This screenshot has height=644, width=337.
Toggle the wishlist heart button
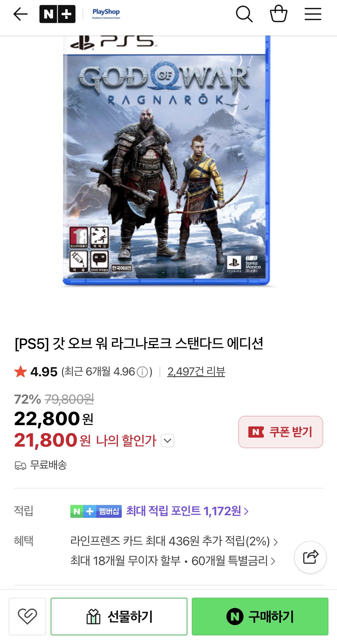[27, 616]
